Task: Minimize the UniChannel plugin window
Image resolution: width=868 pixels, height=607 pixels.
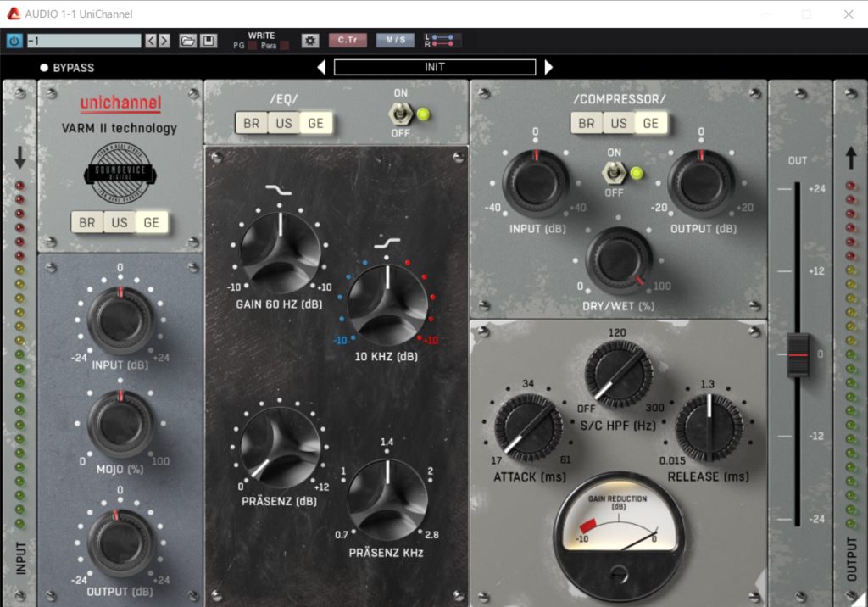Action: coord(765,14)
